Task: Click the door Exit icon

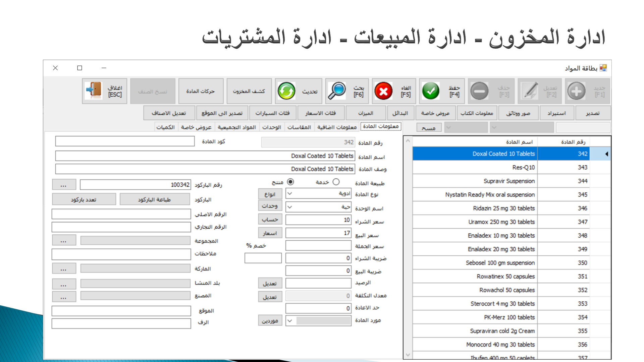Action: tap(94, 91)
